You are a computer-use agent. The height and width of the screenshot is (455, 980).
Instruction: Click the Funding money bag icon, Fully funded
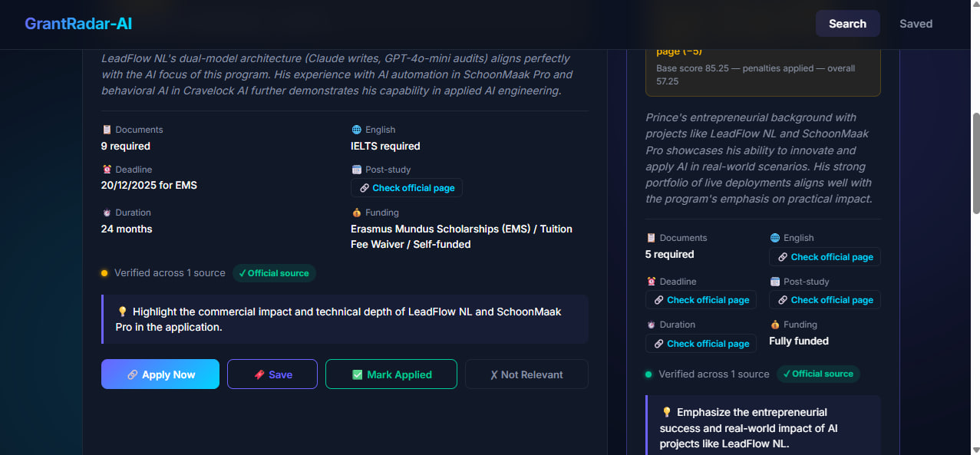pos(774,325)
